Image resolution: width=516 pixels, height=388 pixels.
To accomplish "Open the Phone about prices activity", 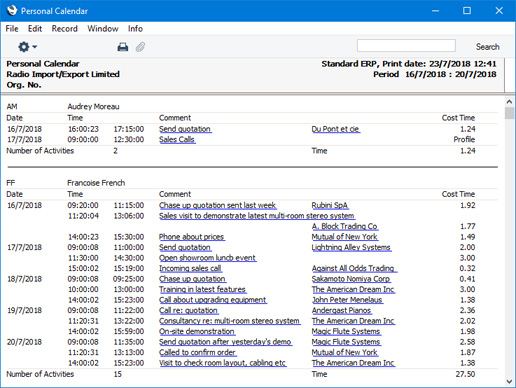I will tap(192, 237).
